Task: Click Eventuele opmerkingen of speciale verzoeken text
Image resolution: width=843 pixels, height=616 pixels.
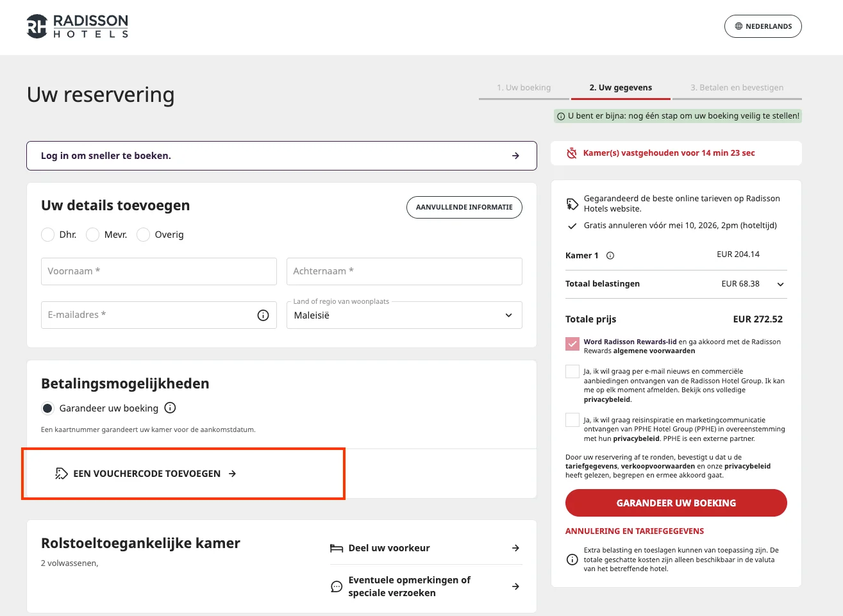Action: coord(410,587)
